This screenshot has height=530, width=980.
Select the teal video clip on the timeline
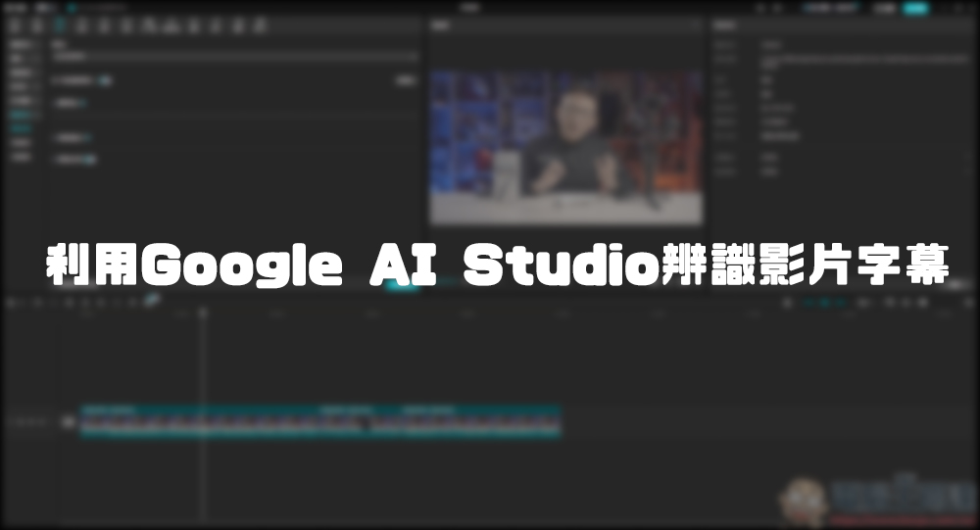click(320, 420)
